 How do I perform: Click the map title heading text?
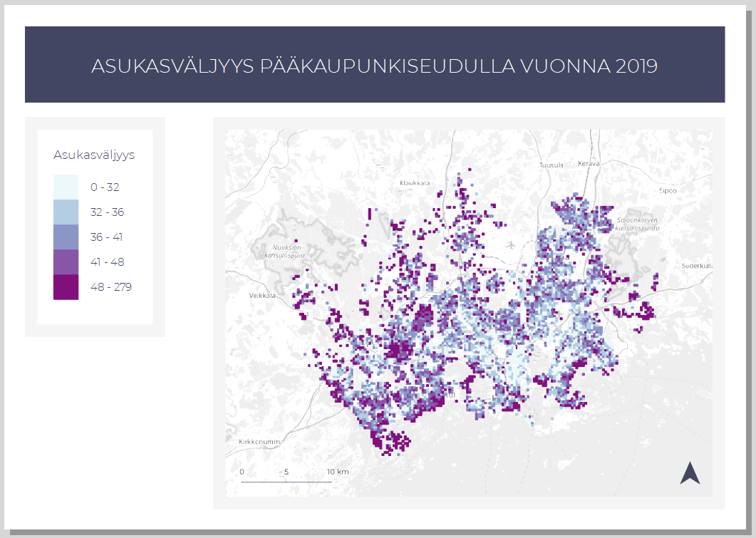pyautogui.click(x=374, y=66)
